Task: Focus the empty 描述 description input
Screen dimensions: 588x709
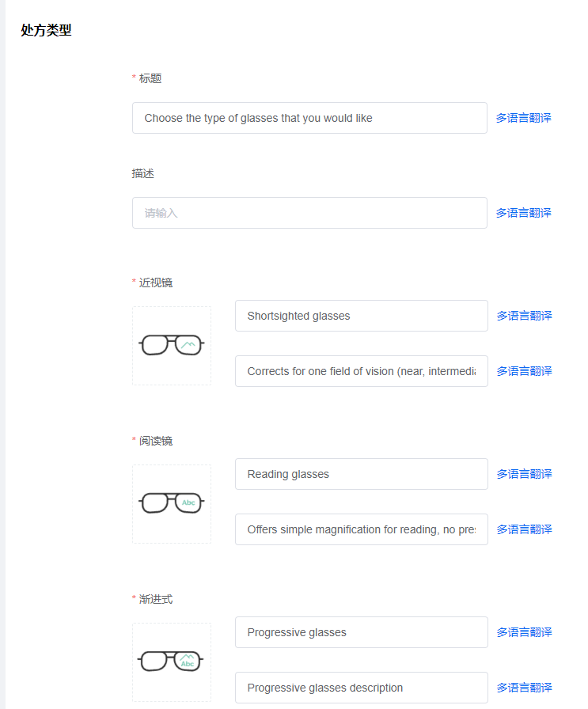Action: 309,213
